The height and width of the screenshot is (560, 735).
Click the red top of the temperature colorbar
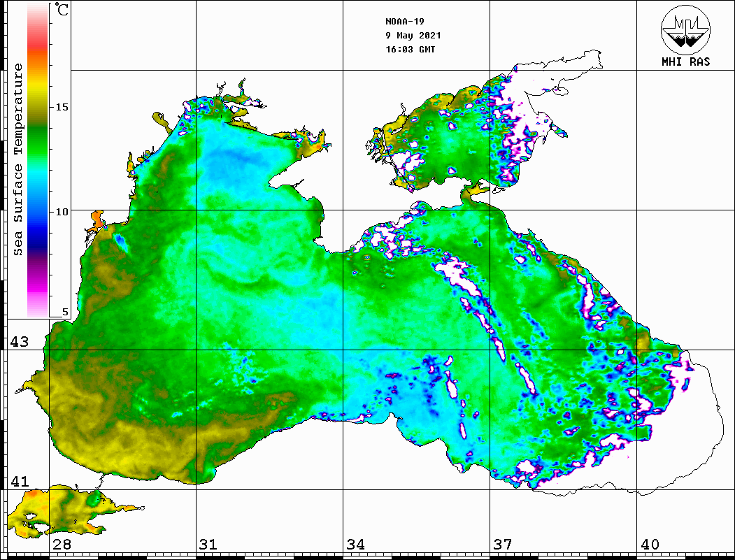point(38,42)
